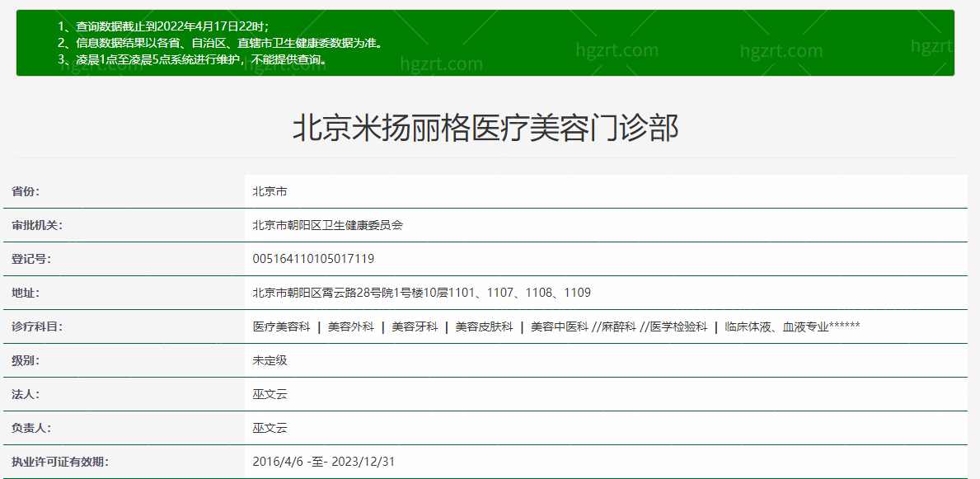Click 医疗美容科 in the departments row
This screenshot has height=479, width=980.
coord(281,326)
